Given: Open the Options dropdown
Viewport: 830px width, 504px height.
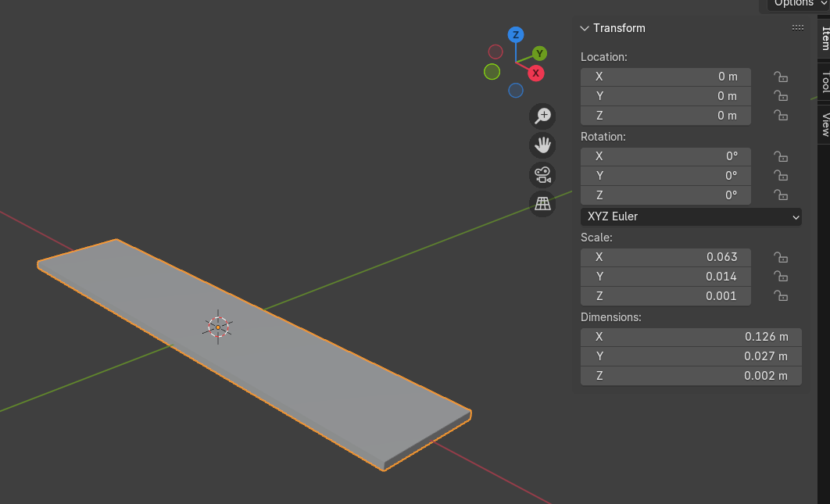Looking at the screenshot, I should (x=796, y=4).
